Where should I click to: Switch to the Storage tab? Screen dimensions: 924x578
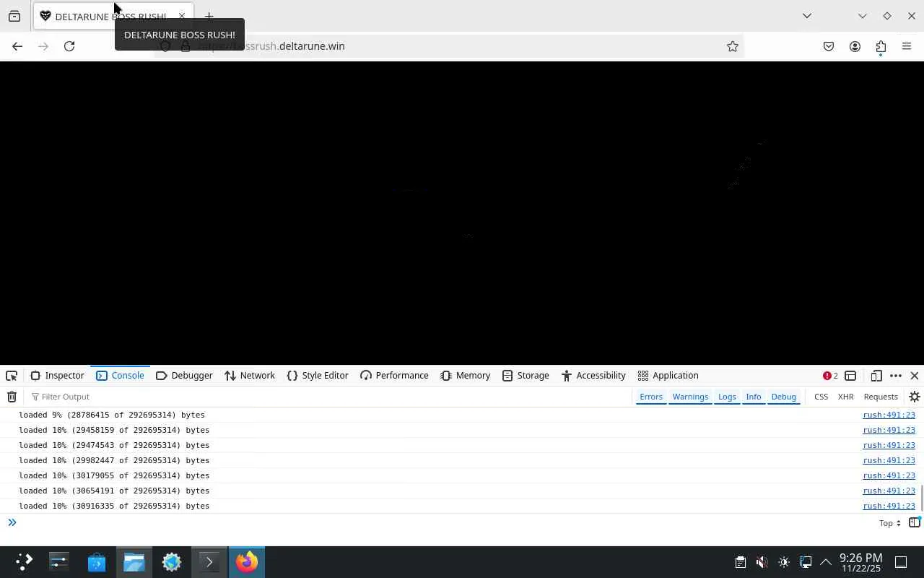tap(526, 376)
